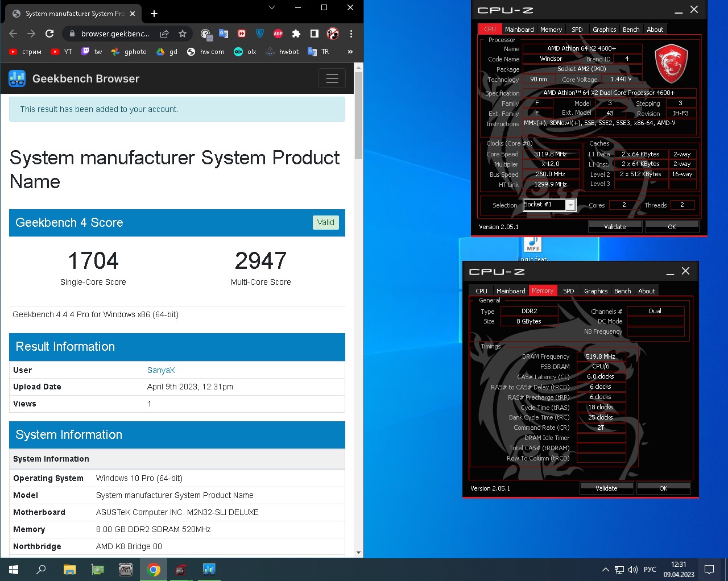The height and width of the screenshot is (581, 728).
Task: Open the About tab in upper CPU-Z
Action: point(655,30)
